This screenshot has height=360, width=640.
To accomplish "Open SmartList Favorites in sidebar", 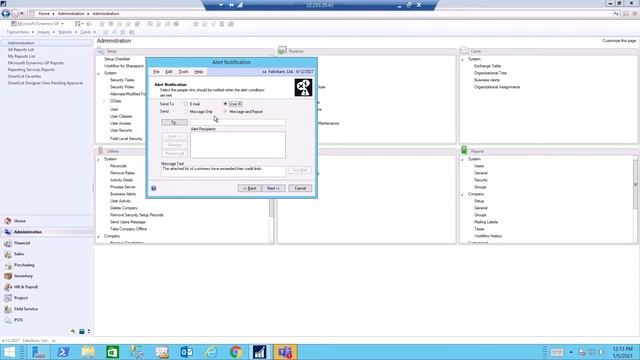I will coord(24,76).
